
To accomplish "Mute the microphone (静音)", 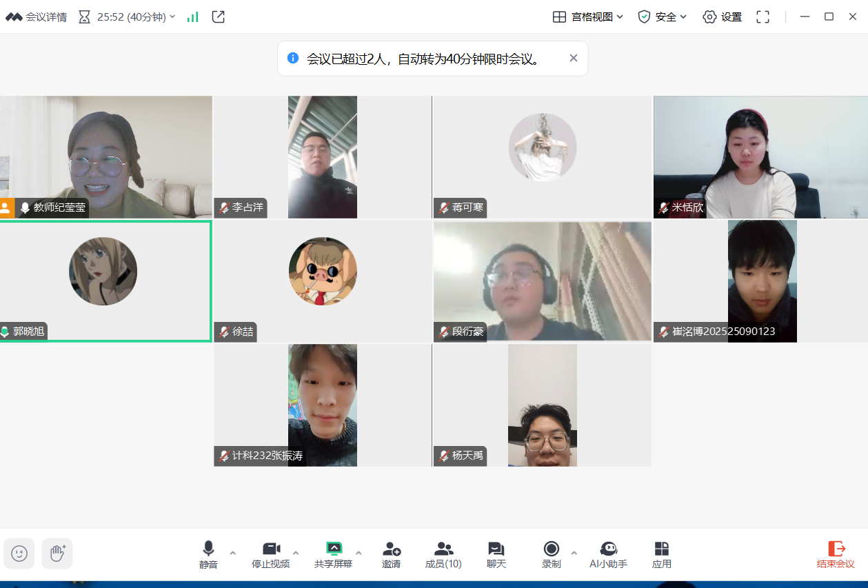I will (x=208, y=554).
